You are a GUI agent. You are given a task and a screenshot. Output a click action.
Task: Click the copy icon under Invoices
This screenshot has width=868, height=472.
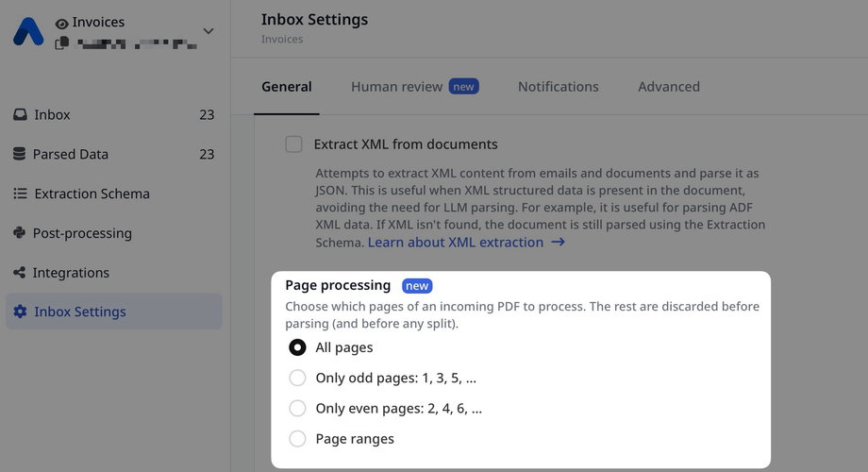pos(62,42)
